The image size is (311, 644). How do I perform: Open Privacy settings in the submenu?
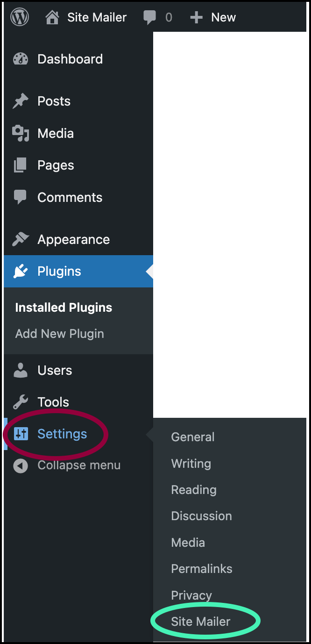191,595
